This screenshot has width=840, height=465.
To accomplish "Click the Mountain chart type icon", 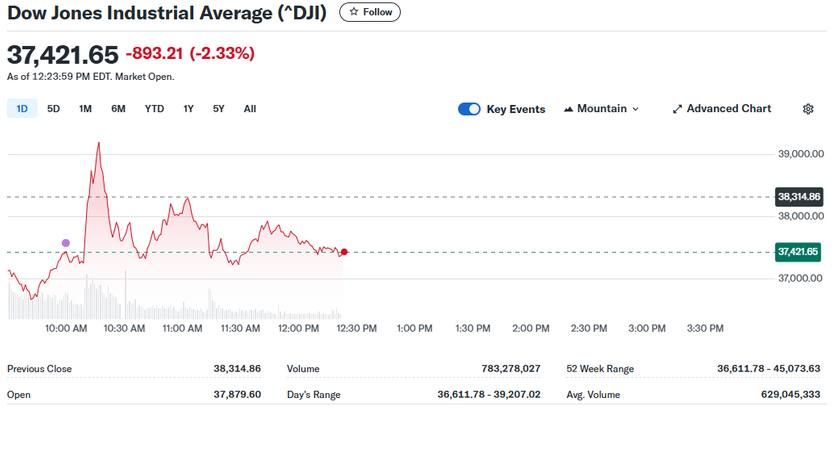I will pos(569,109).
